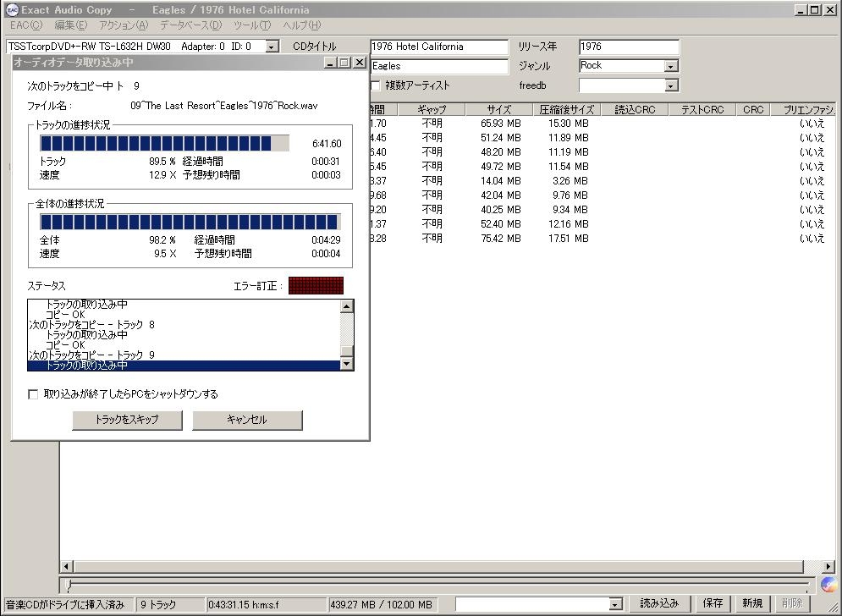842x616 pixels.
Task: Click the track list left scroll arrow
Action: point(67,566)
